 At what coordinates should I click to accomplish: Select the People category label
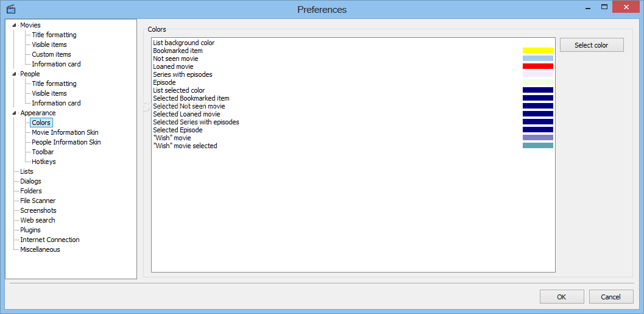tap(30, 74)
